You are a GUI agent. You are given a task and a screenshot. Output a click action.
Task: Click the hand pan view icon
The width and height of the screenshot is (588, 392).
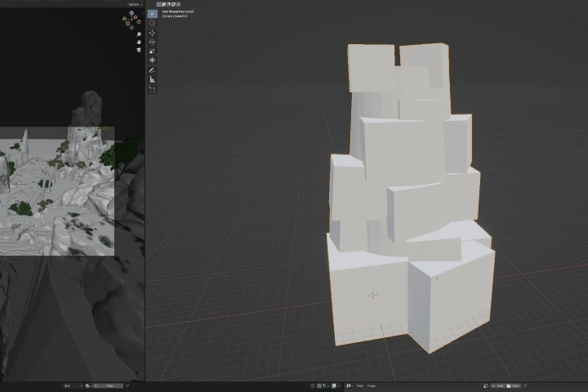point(139,42)
